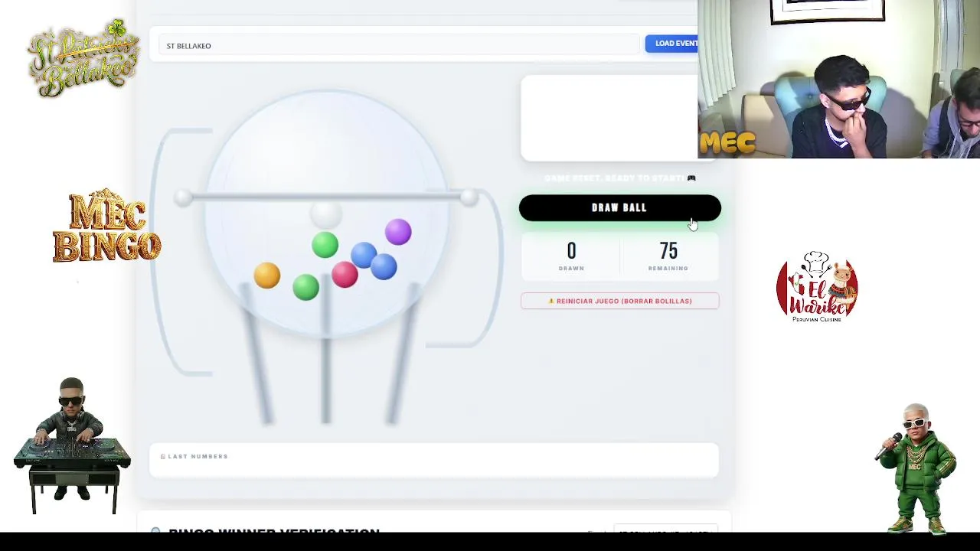Click the purple ball in the bingo globe
Viewport: 980px width, 551px height.
[398, 232]
